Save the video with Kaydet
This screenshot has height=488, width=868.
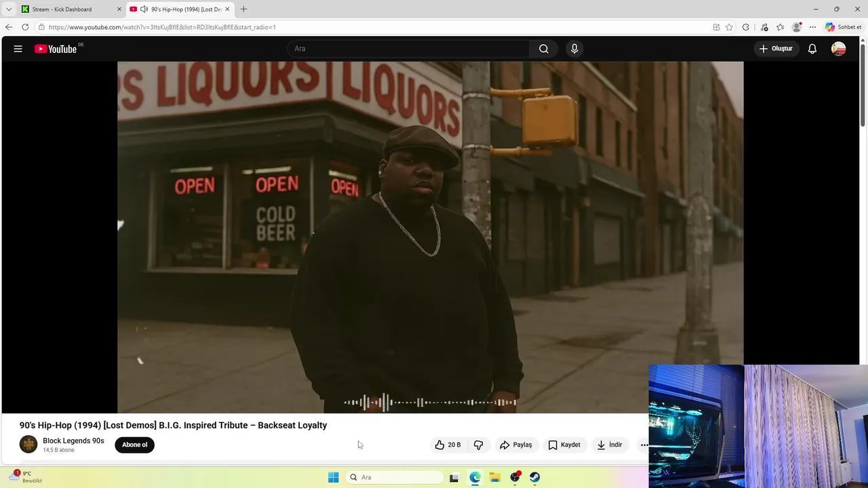tap(564, 445)
